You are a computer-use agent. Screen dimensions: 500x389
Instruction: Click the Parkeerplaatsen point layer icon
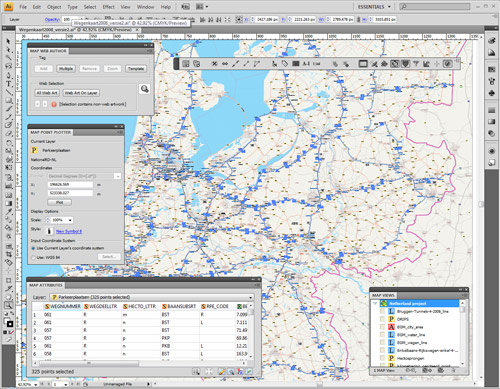pos(34,150)
